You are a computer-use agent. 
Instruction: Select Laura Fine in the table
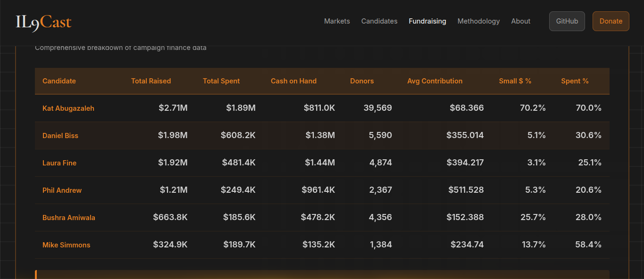click(59, 163)
